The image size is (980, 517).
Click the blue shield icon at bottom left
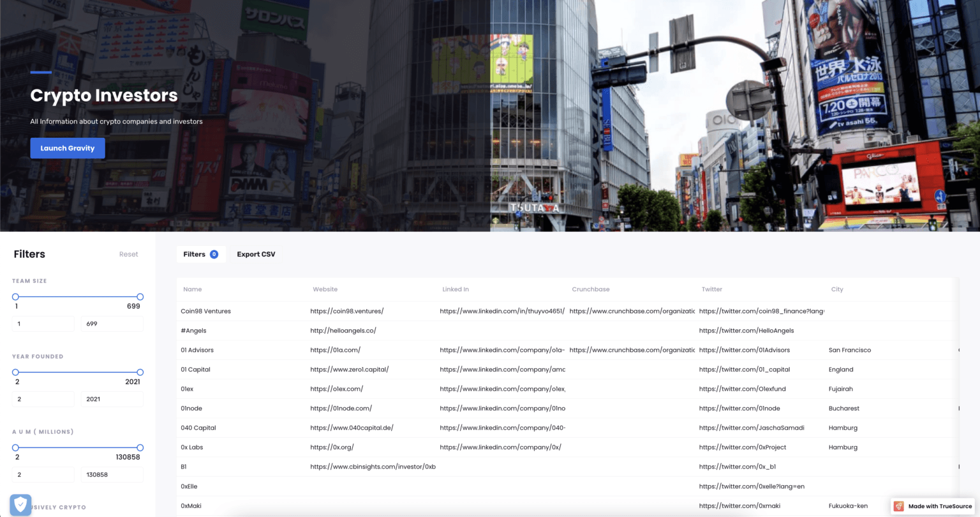(20, 505)
